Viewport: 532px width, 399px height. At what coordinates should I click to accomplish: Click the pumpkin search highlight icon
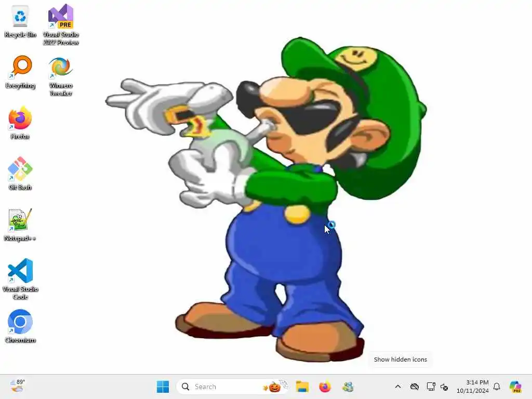pos(274,387)
